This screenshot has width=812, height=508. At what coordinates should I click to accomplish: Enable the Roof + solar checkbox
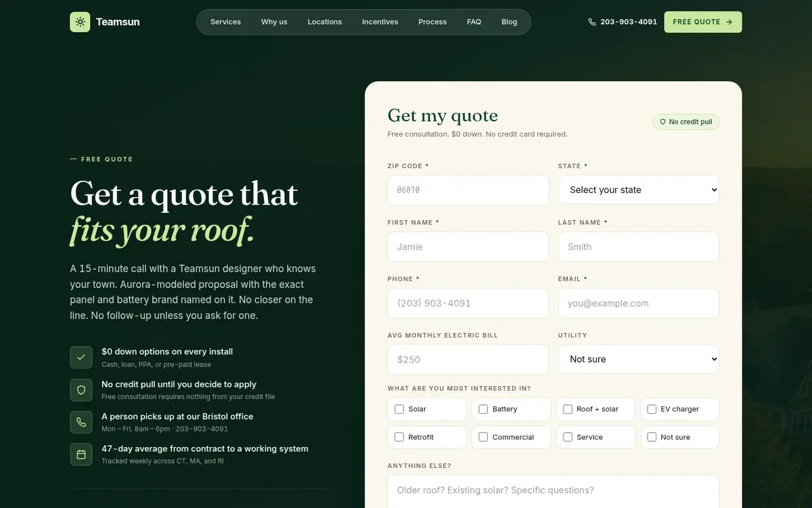point(568,409)
